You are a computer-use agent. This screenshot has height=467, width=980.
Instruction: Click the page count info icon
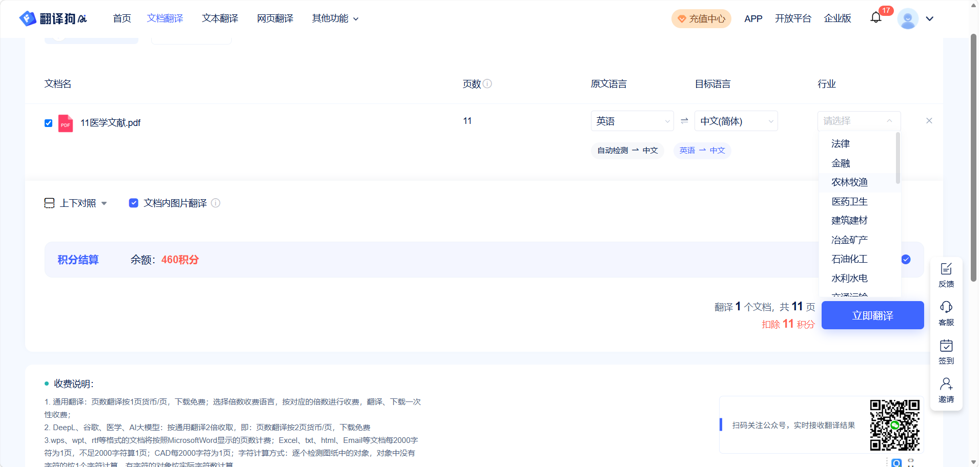tap(487, 83)
